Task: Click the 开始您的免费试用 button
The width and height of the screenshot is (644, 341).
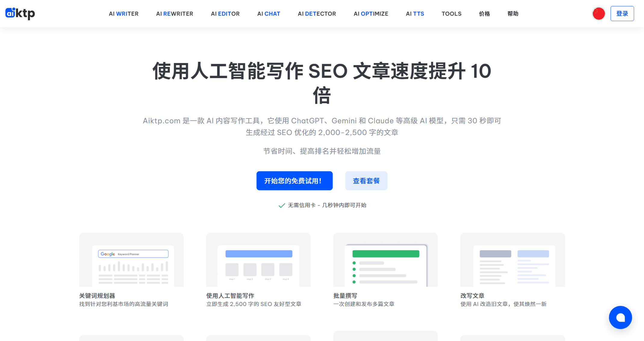Action: (294, 181)
